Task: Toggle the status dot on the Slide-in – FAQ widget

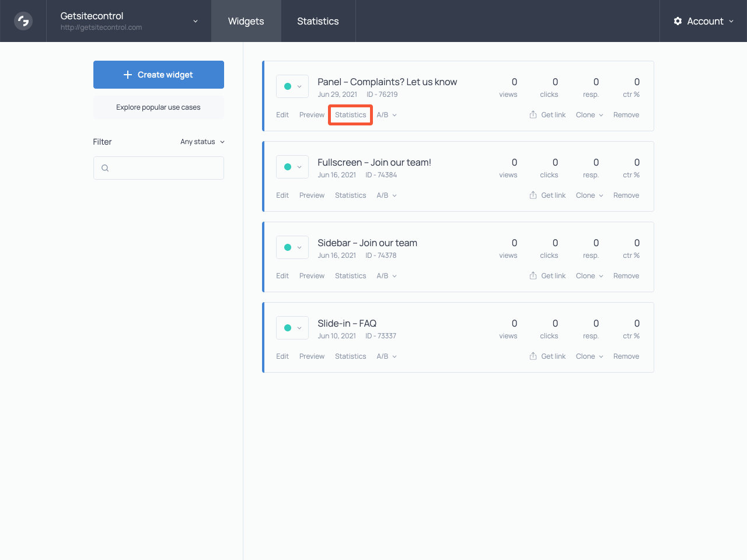Action: [288, 327]
